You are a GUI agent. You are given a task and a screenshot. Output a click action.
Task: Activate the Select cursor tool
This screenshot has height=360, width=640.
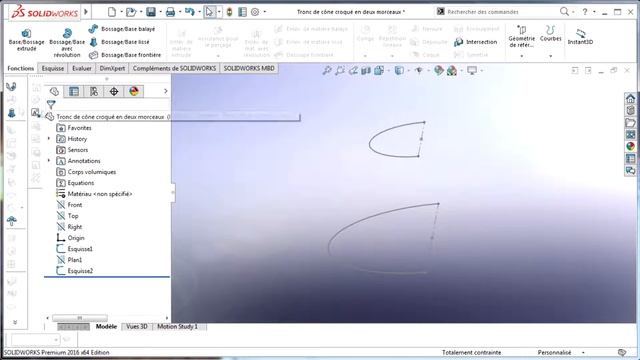click(x=209, y=12)
